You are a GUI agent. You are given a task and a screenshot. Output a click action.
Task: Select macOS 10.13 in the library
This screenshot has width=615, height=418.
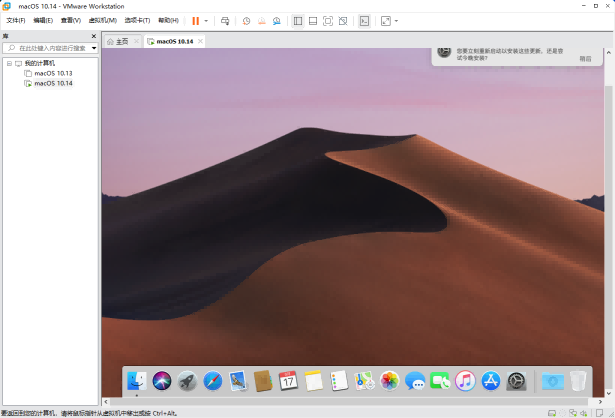(53, 73)
